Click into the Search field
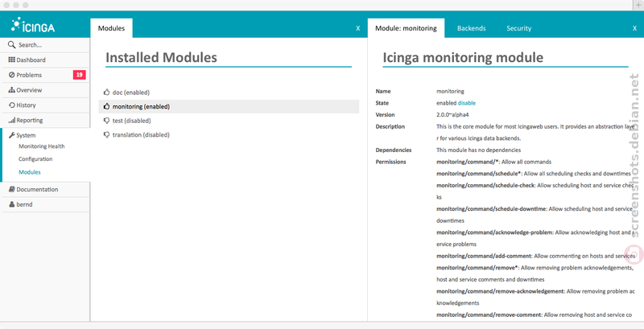Viewport: 644px width, 329px height. pyautogui.click(x=45, y=45)
